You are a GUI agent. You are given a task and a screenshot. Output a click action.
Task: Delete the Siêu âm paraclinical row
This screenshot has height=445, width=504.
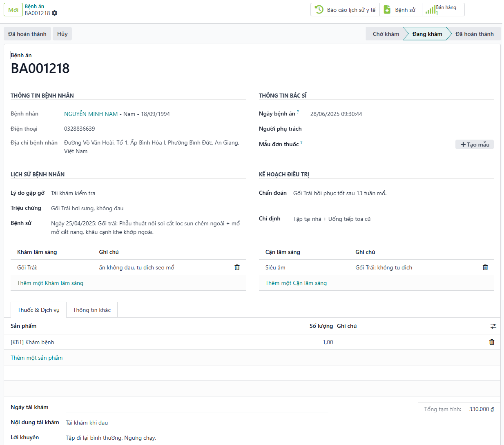click(485, 267)
